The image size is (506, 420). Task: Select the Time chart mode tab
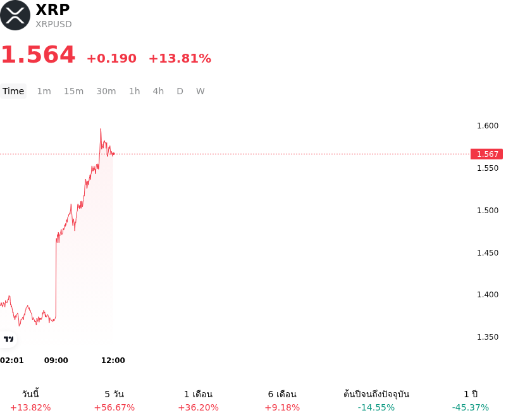[13, 91]
